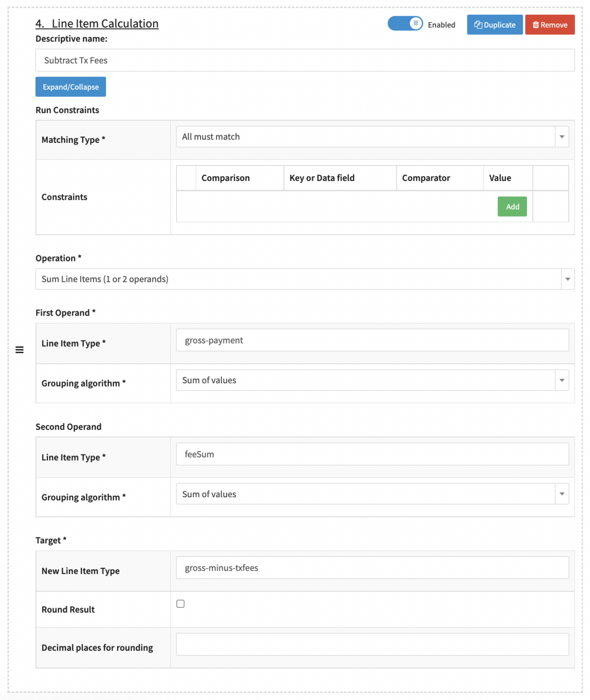590x700 pixels.
Task: Click the First Operand Line Item Type field
Action: click(372, 341)
